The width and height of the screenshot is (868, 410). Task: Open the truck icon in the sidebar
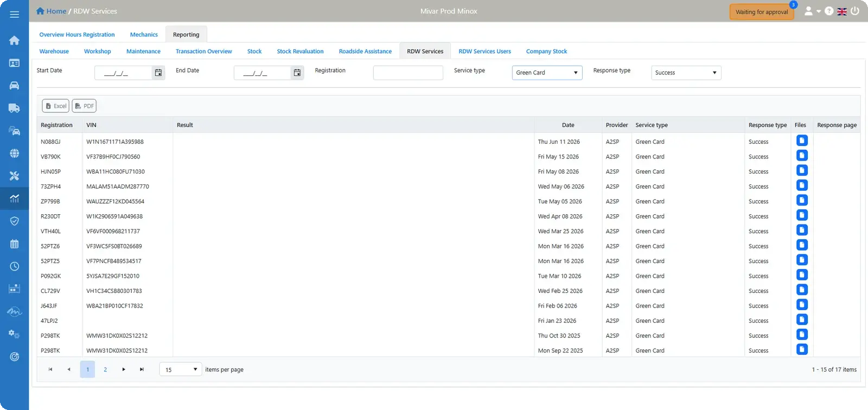point(15,108)
